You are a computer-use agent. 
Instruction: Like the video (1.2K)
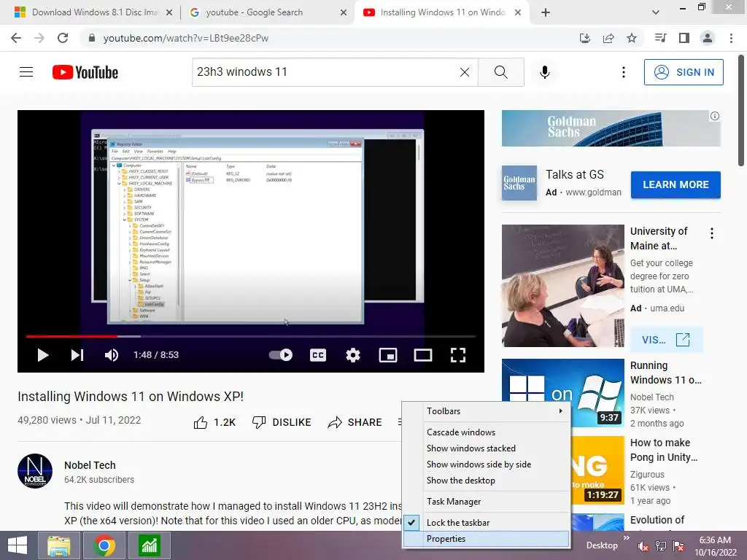[214, 422]
